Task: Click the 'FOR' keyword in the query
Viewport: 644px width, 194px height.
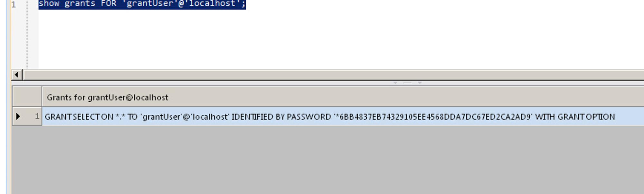Action: click(x=109, y=4)
